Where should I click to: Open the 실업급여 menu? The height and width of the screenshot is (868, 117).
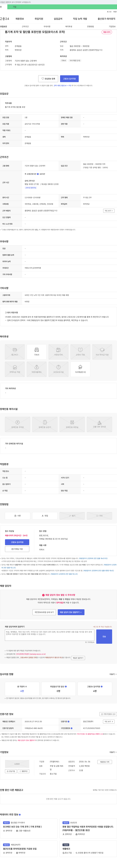tap(58, 19)
